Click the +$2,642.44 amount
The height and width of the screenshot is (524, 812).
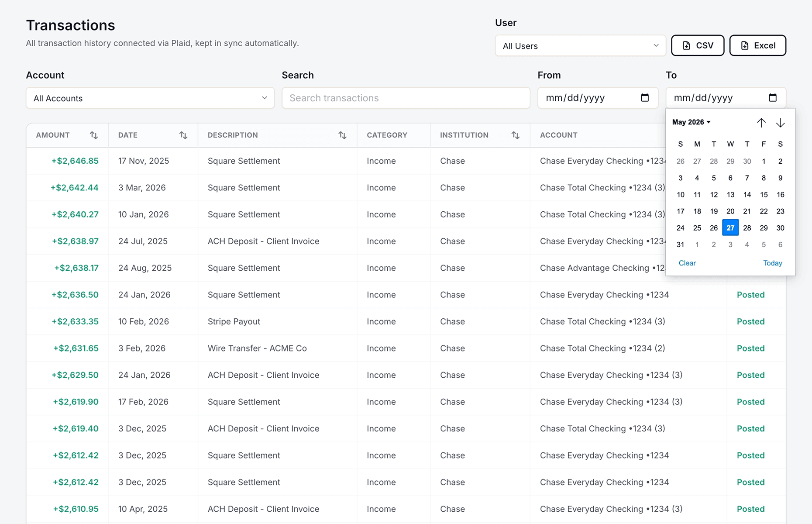pyautogui.click(x=75, y=187)
